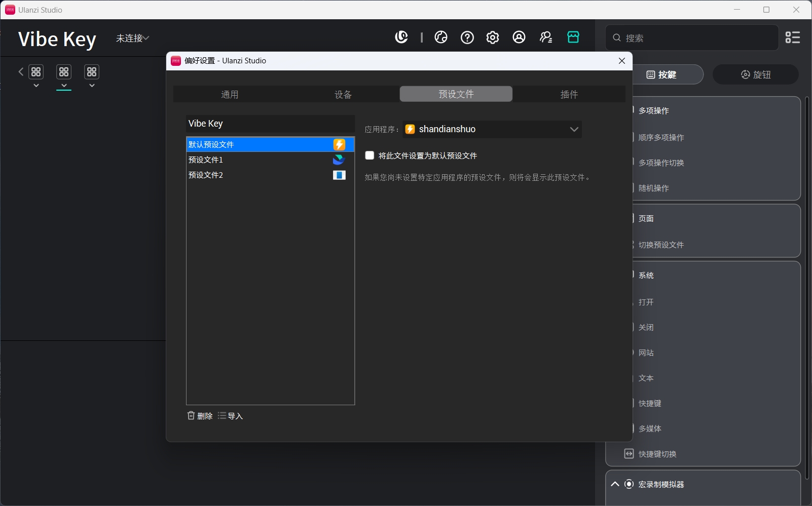This screenshot has width=812, height=506.
Task: Click the user list management icon
Action: (546, 37)
